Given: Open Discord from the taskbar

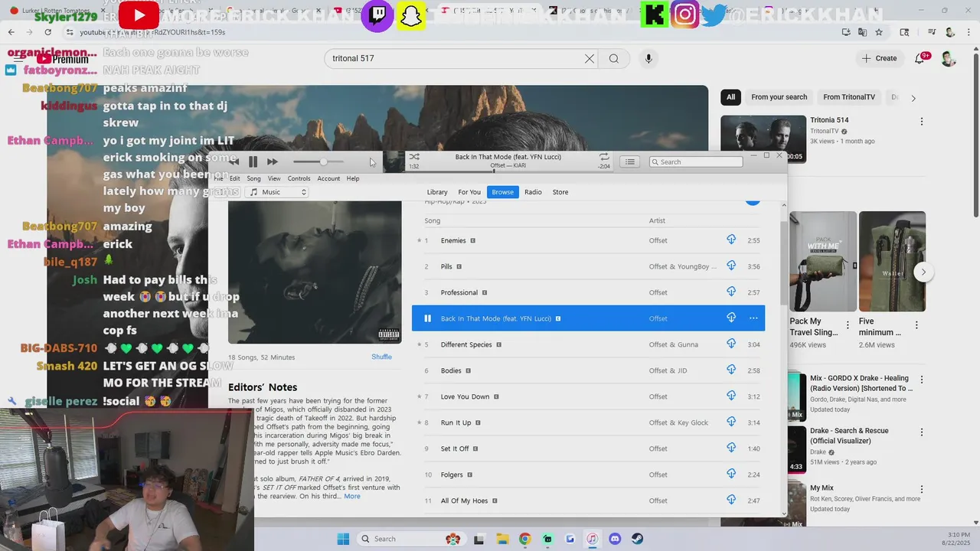Looking at the screenshot, I should click(615, 539).
